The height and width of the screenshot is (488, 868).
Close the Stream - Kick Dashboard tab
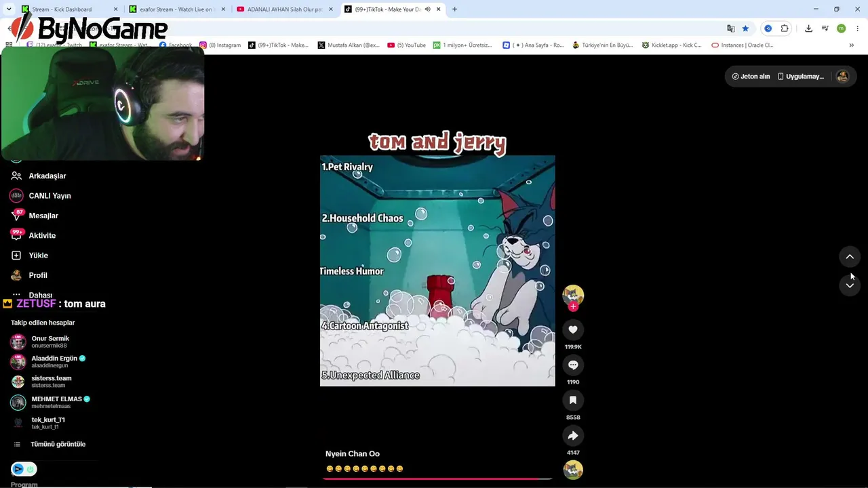(116, 9)
